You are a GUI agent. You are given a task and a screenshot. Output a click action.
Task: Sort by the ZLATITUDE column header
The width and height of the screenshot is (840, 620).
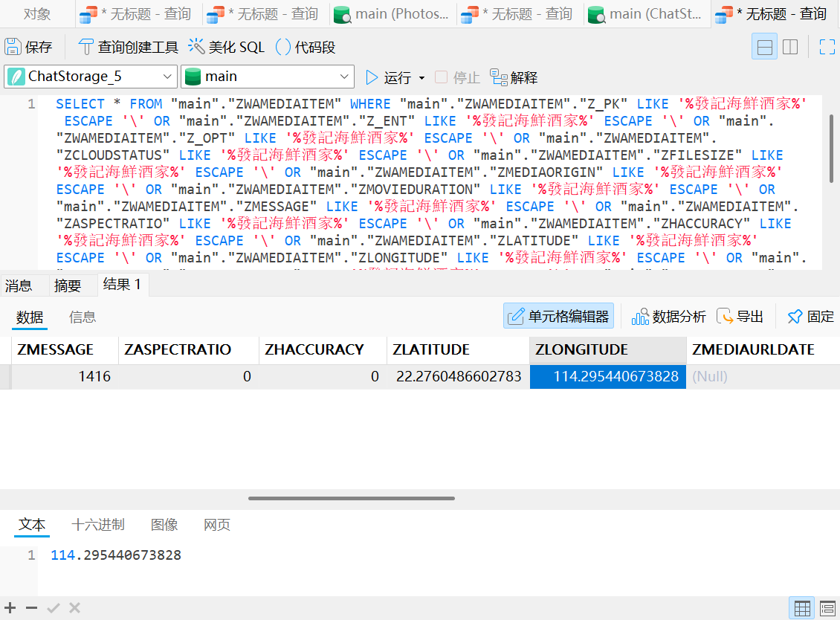457,350
